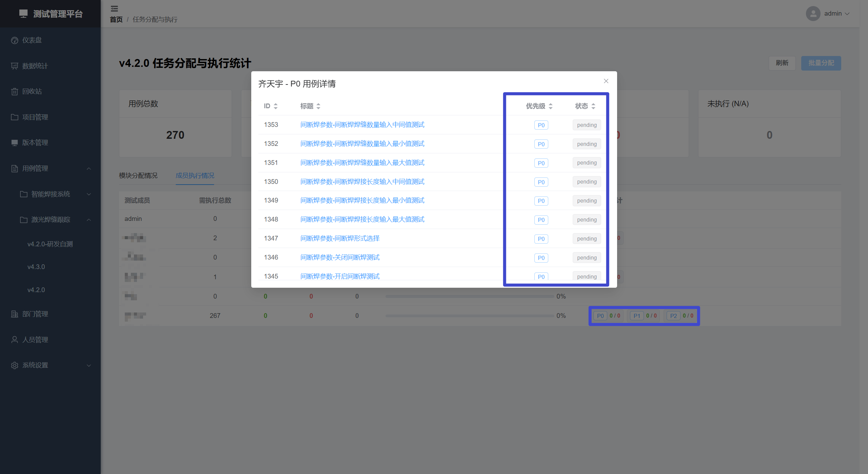Open the admin account dropdown arrow
This screenshot has height=474, width=868.
tap(847, 14)
